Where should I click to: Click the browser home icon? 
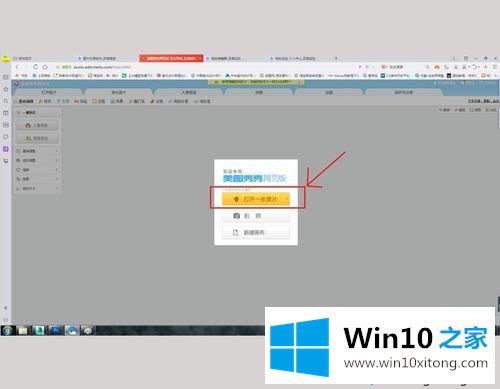click(45, 67)
